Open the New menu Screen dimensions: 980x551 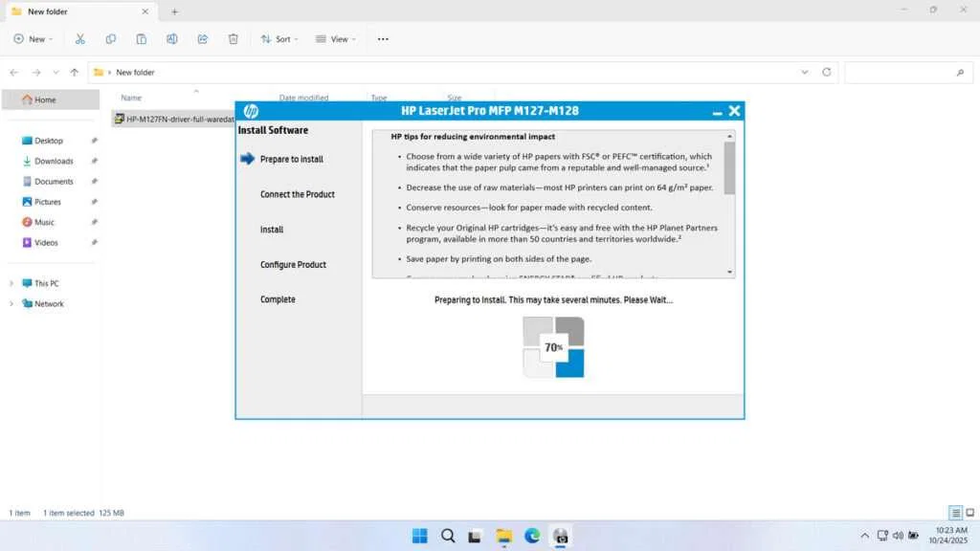point(33,38)
